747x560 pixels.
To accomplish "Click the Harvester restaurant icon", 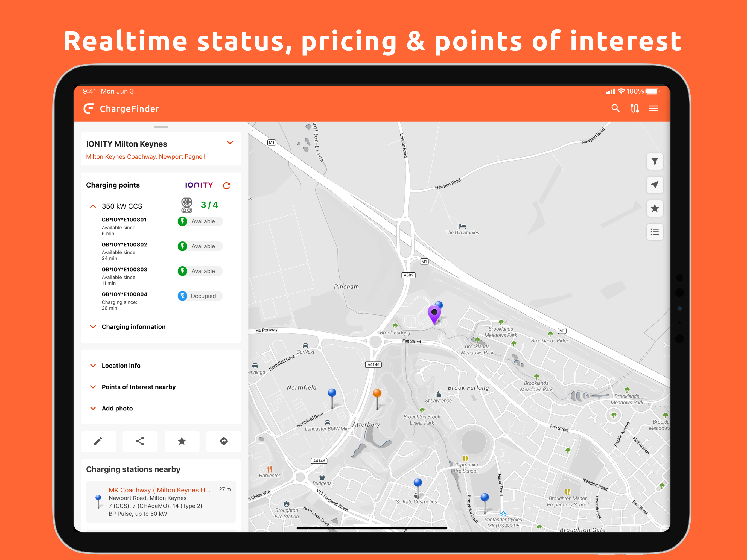I will [270, 469].
